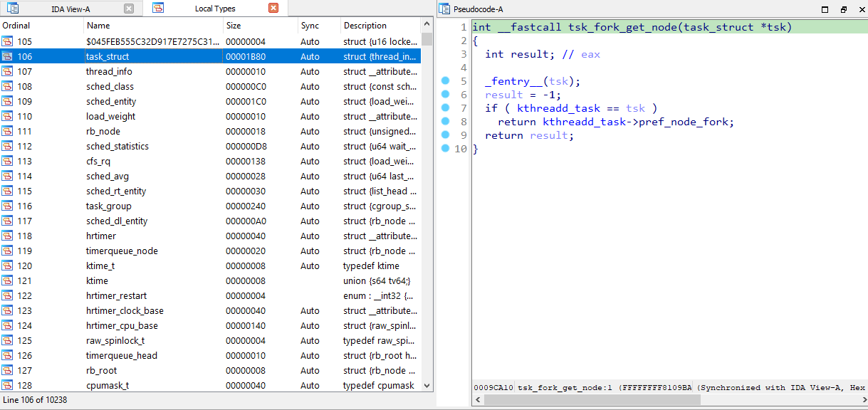Toggle breakpoint dot on pseudocode line 7
This screenshot has height=410, width=868.
(445, 108)
